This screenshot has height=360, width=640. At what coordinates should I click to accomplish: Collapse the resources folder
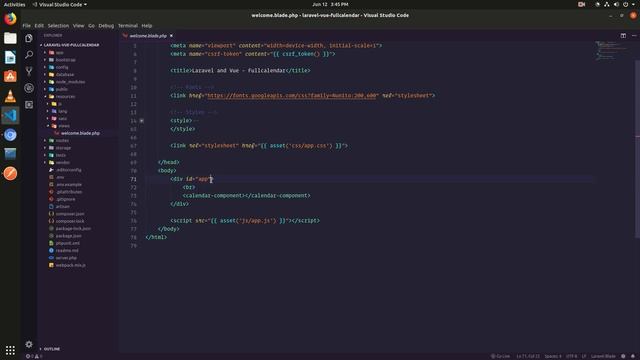tap(65, 97)
